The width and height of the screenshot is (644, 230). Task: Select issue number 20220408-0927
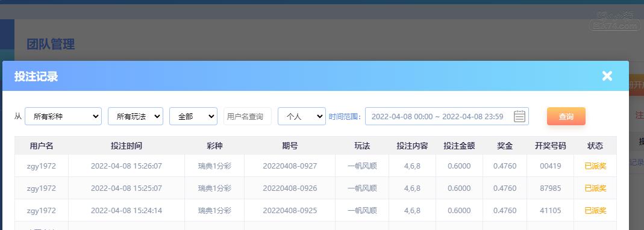[x=290, y=166]
